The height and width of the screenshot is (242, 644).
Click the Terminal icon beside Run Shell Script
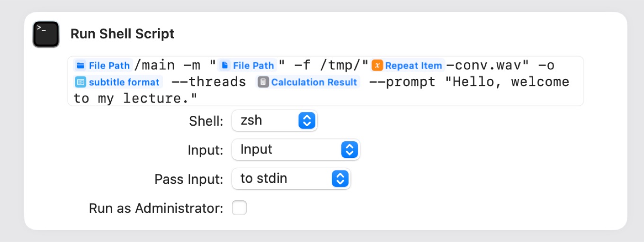coord(46,34)
